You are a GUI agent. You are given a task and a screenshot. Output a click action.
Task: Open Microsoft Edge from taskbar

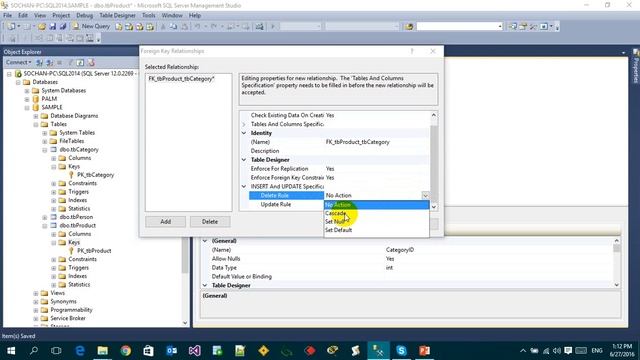80,351
